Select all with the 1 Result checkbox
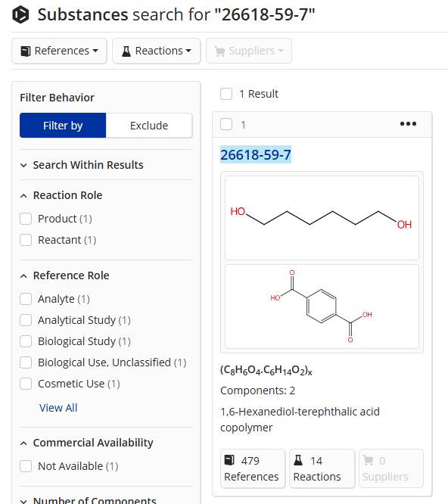 (226, 94)
